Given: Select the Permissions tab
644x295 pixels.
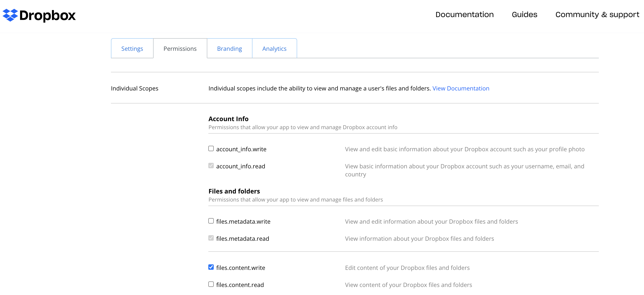Looking at the screenshot, I should 180,48.
